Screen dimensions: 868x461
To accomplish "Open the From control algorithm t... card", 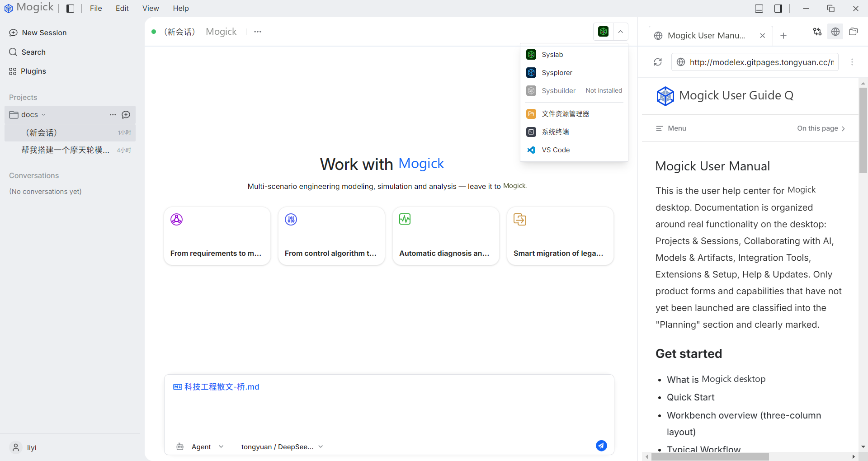I will 331,236.
